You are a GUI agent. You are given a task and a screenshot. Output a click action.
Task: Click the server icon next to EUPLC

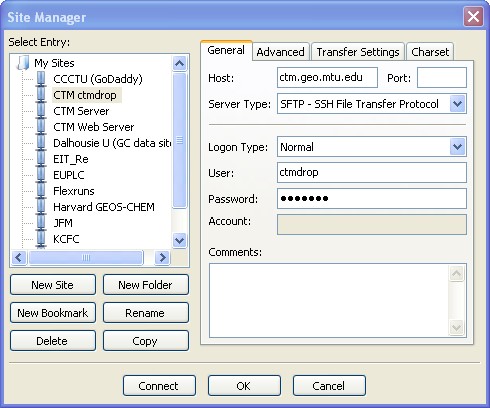(41, 175)
